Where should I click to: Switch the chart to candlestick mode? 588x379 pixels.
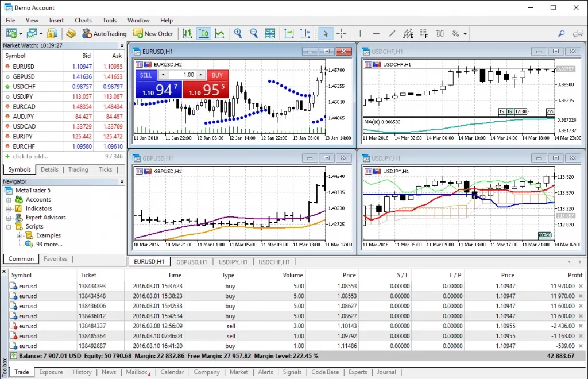point(204,33)
